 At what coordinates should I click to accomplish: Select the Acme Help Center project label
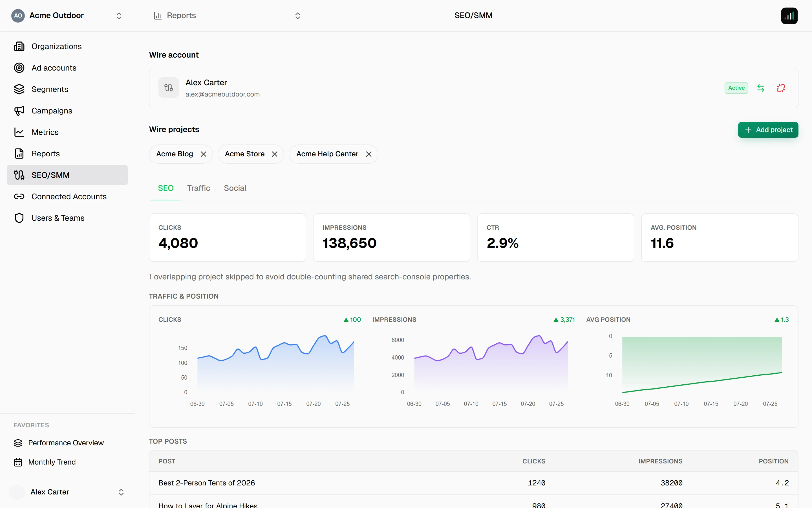(x=327, y=154)
